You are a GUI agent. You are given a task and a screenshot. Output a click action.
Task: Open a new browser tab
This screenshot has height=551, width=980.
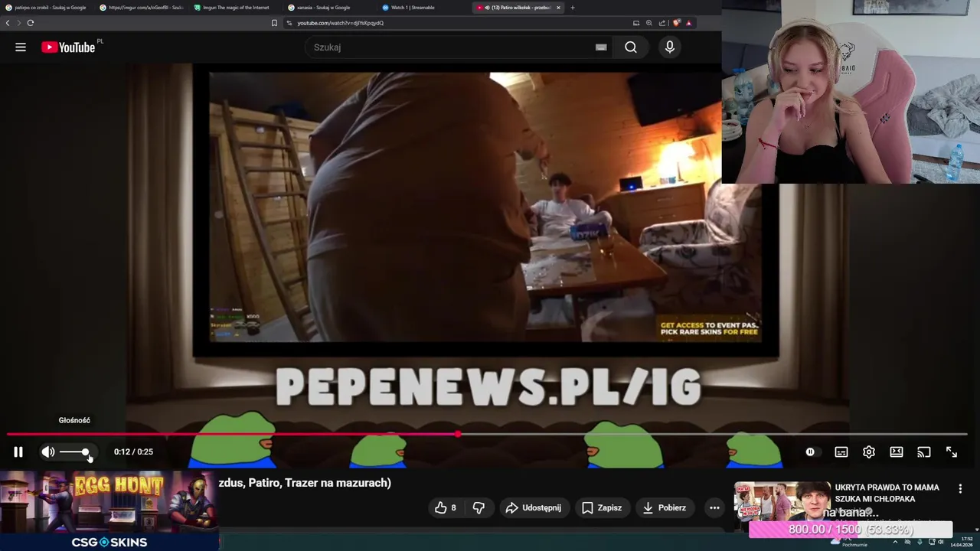[573, 8]
